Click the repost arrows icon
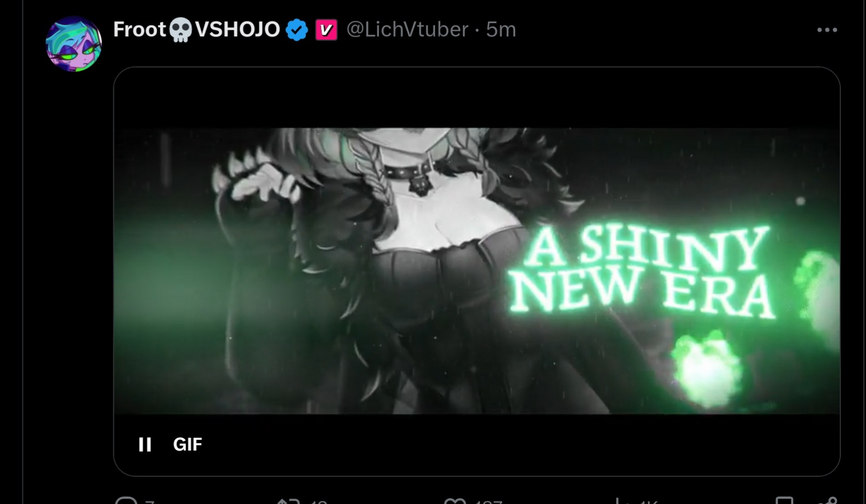 [288, 501]
